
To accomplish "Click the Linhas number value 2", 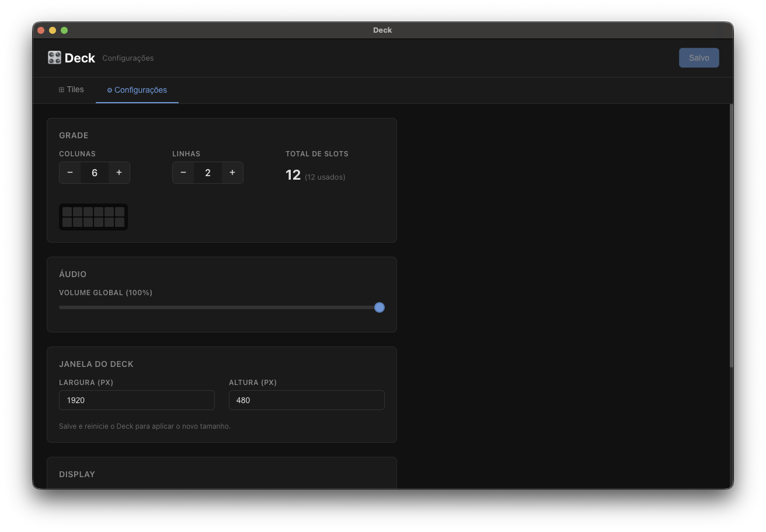I will tap(208, 173).
